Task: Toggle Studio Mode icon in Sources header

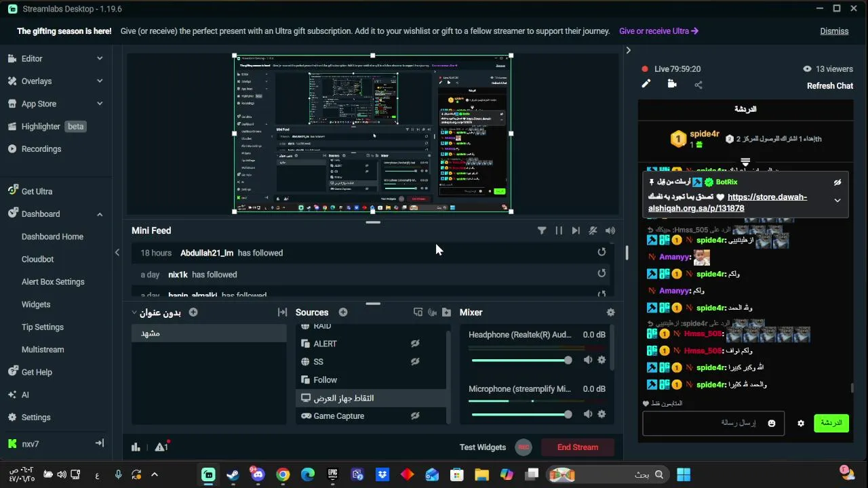Action: tap(418, 312)
